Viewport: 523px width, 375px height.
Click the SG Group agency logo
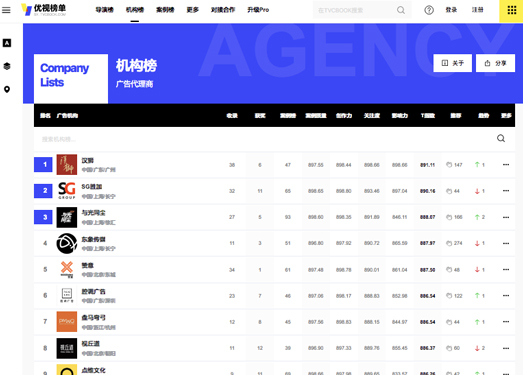tap(67, 191)
